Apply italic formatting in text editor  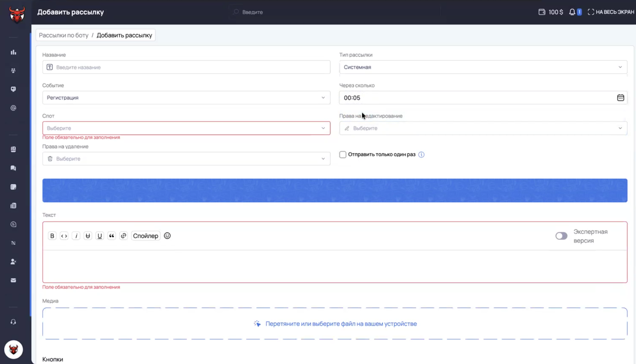pyautogui.click(x=76, y=236)
